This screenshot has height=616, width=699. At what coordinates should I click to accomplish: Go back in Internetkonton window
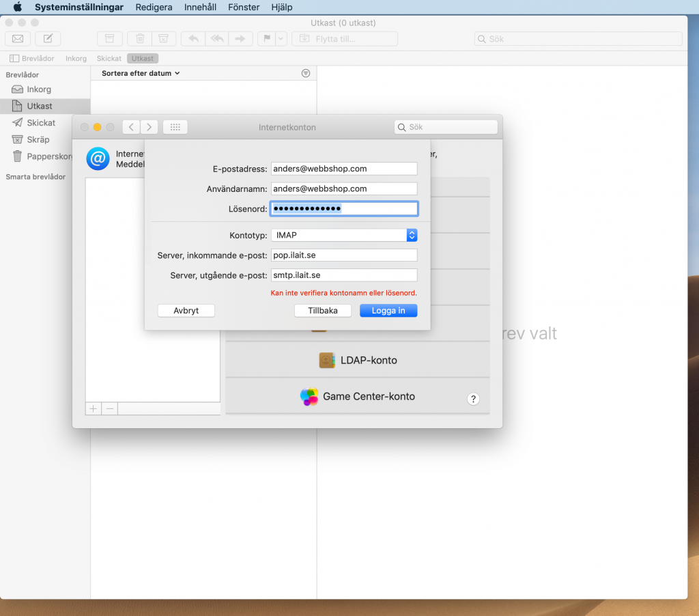tap(131, 127)
